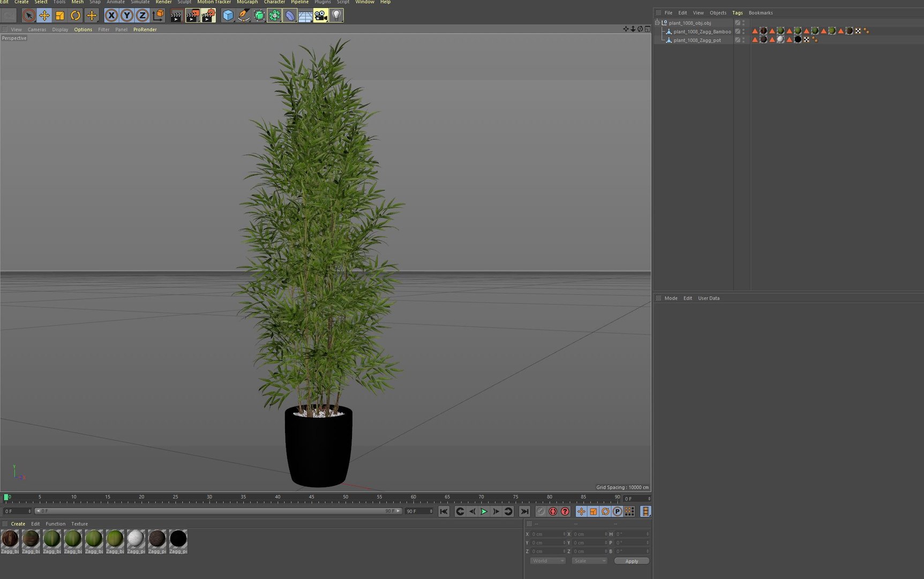Open the Scale mode dropdown
Image resolution: width=924 pixels, height=579 pixels.
tap(589, 561)
